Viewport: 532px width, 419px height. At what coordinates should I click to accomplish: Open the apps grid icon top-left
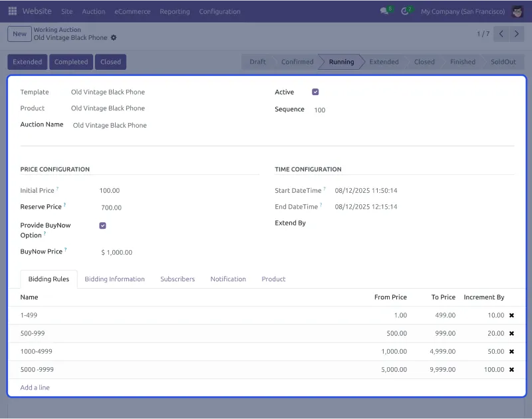click(x=10, y=11)
